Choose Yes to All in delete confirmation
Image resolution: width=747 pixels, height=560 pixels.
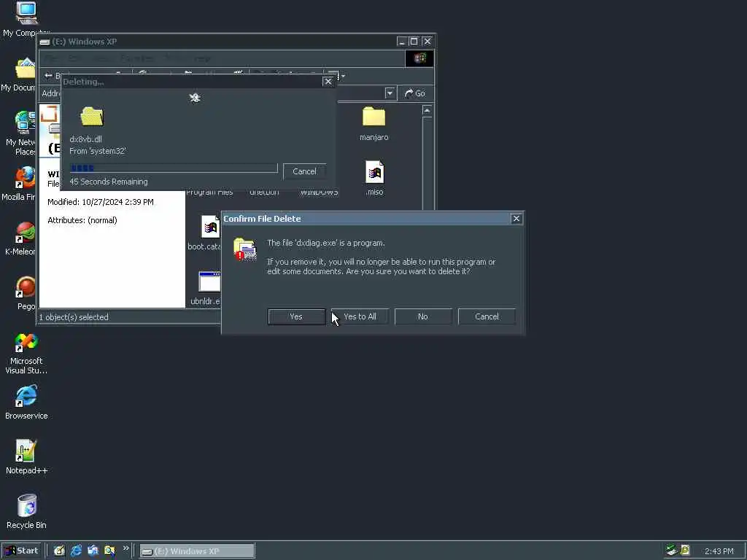point(360,316)
